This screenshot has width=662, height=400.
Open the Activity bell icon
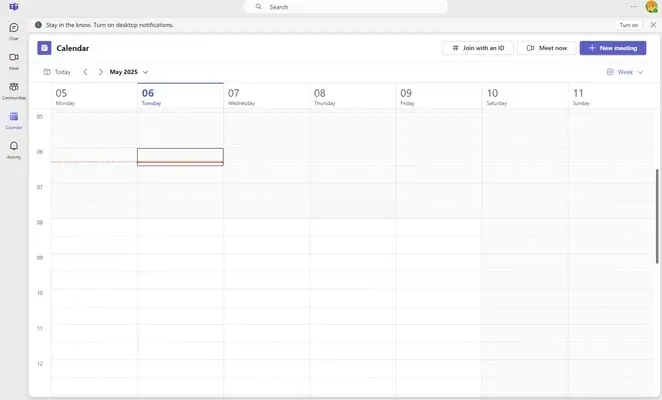(14, 148)
